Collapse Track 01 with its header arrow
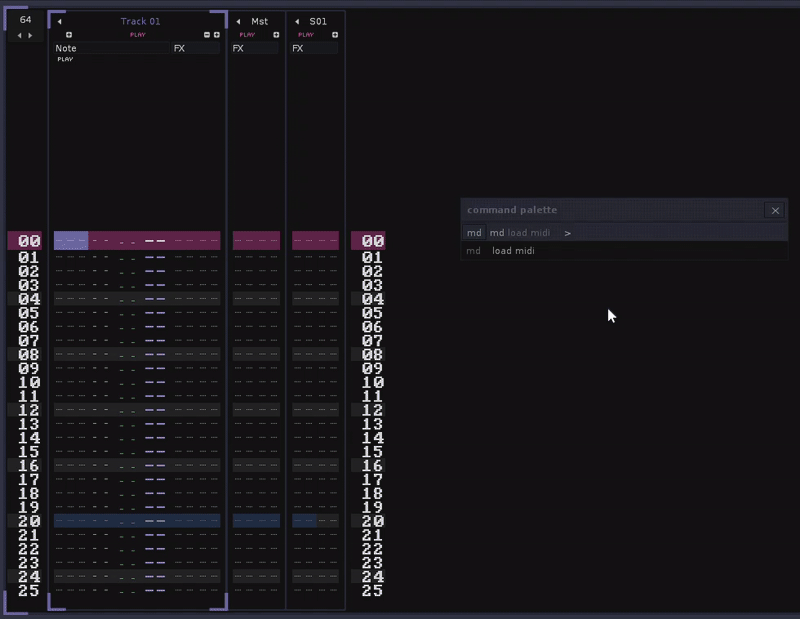 coord(60,21)
